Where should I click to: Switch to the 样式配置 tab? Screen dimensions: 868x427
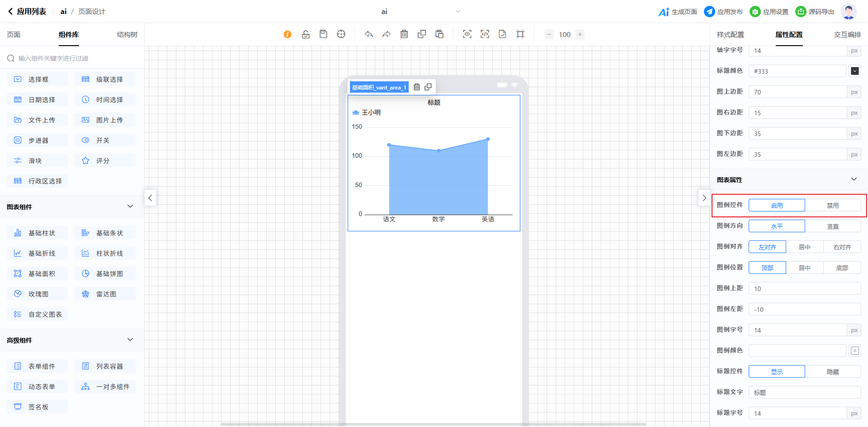click(730, 35)
